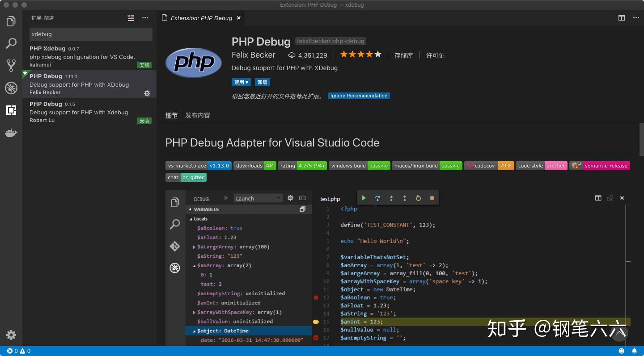Open the Search view in activity bar

point(11,43)
